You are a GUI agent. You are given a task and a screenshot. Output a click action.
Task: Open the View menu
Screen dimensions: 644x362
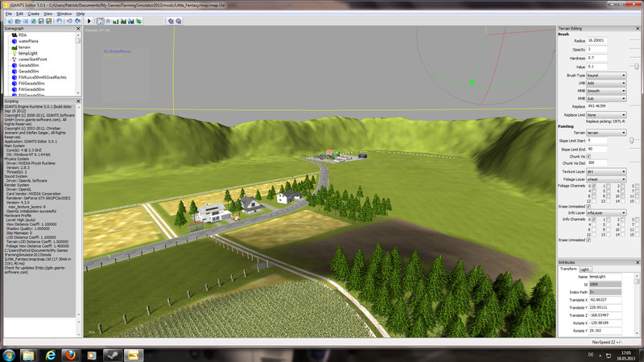48,14
